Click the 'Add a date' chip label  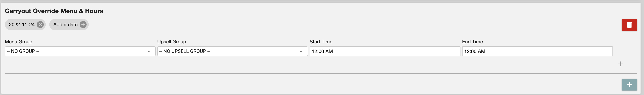65,25
